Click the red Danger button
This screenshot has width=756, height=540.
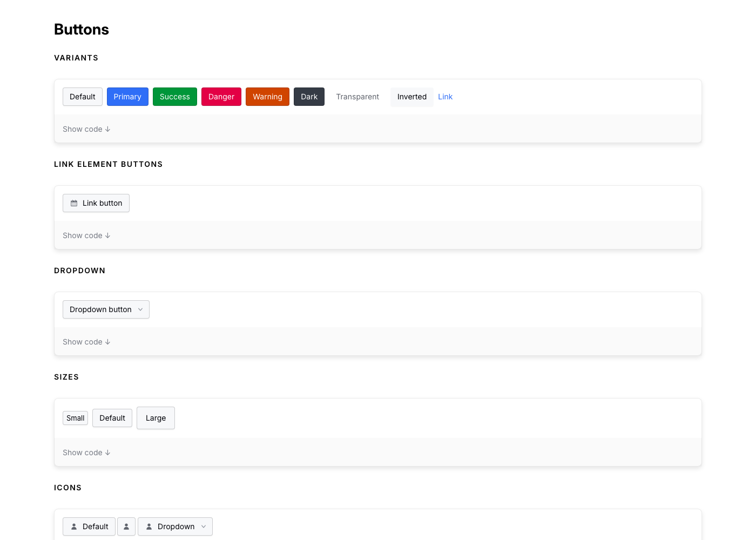coord(221,97)
